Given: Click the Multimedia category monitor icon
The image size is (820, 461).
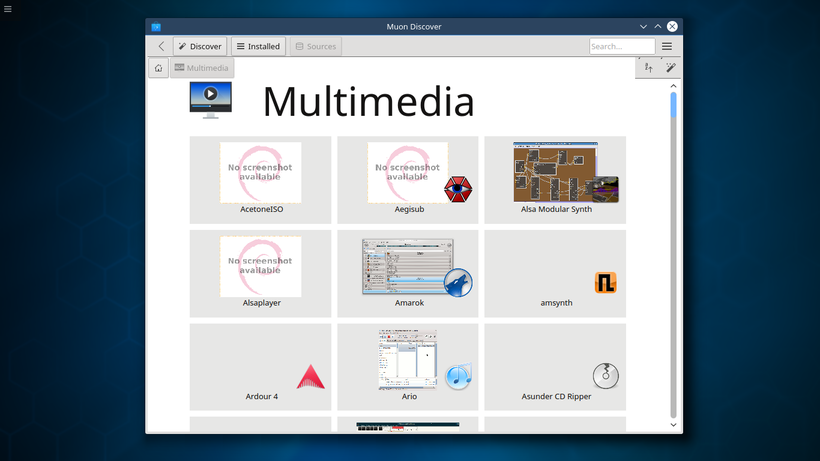Looking at the screenshot, I should coord(210,100).
